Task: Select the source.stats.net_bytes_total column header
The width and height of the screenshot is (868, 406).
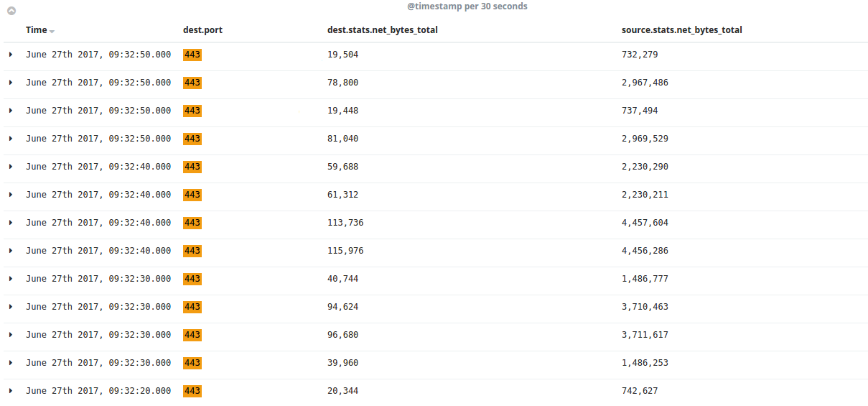Action: pyautogui.click(x=681, y=30)
